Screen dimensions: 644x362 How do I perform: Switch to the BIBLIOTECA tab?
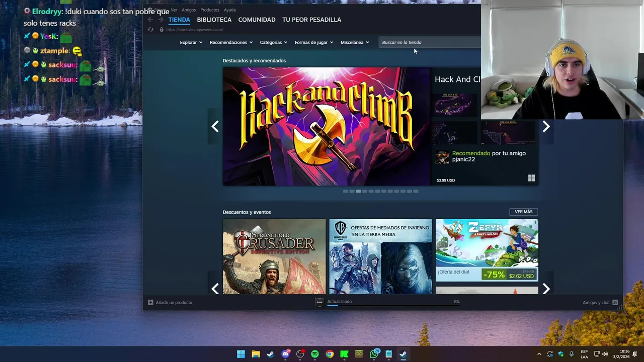pos(214,20)
